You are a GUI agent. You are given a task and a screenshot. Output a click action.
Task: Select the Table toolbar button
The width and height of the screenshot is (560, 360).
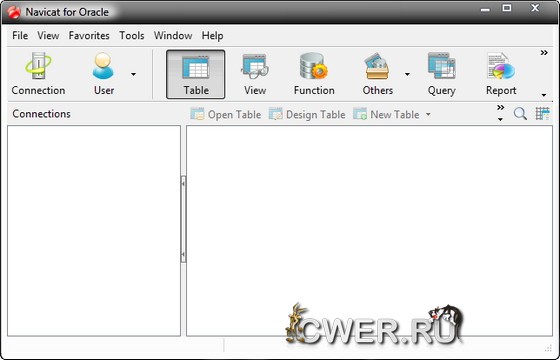click(x=196, y=74)
